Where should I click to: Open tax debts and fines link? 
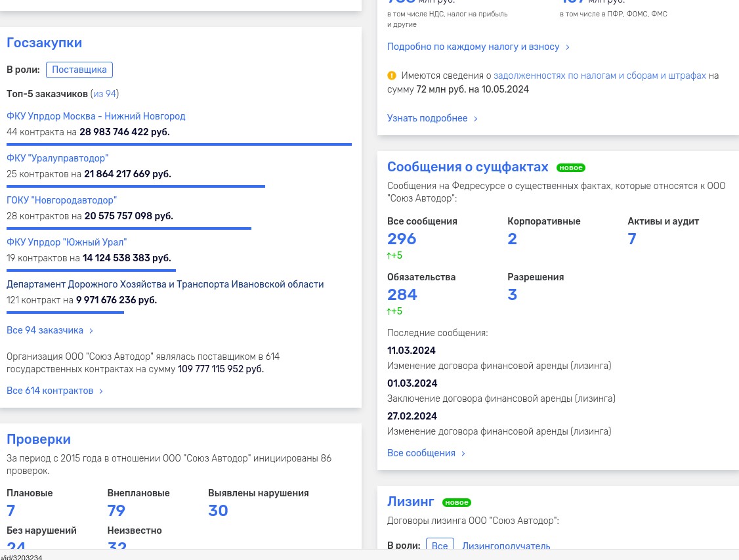coord(599,75)
